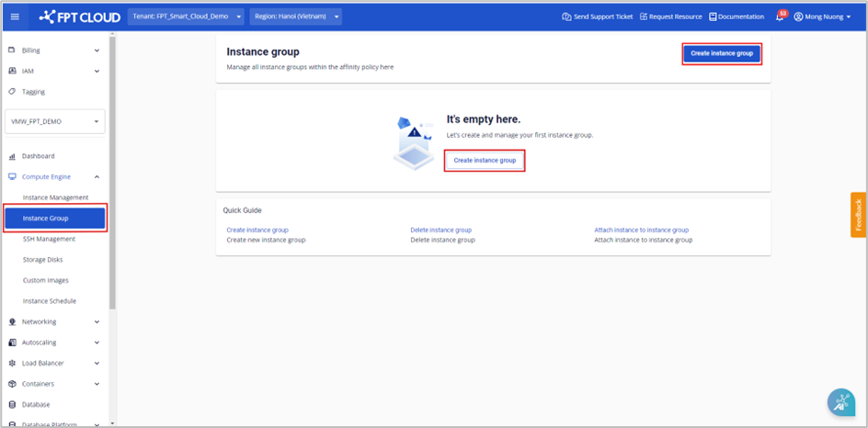
Task: Open SSH Management menu item
Action: coord(49,239)
